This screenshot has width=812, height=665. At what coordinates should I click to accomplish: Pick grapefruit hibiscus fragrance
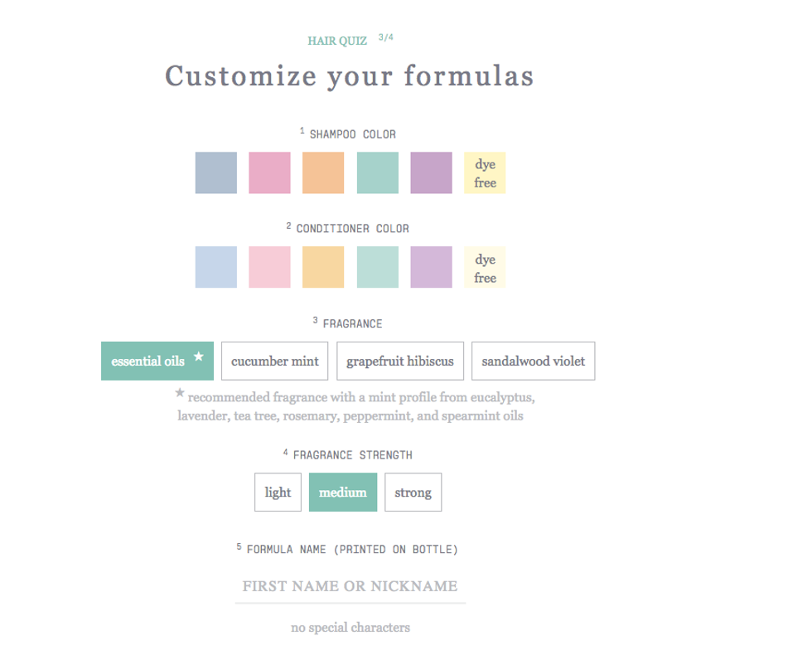tap(400, 362)
